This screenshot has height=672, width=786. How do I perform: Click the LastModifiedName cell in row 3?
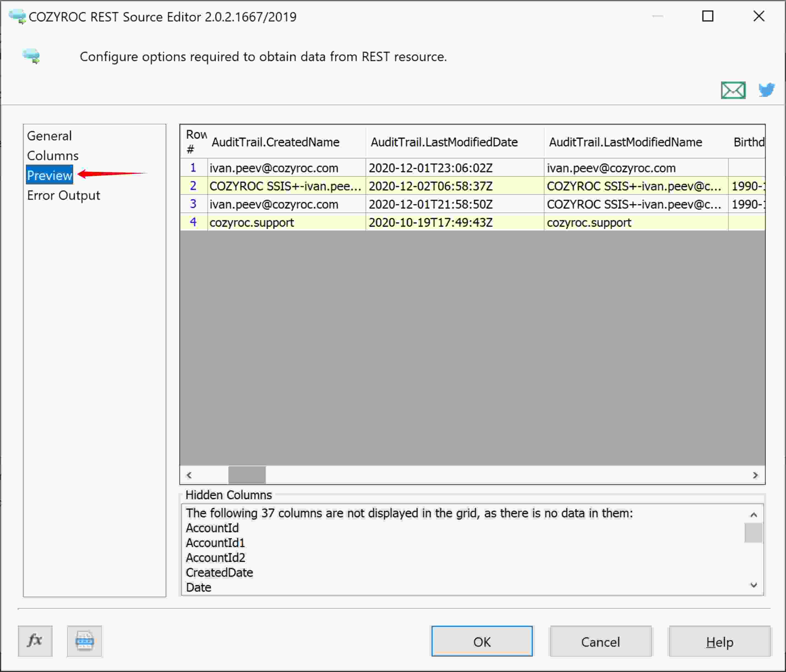[x=636, y=204]
